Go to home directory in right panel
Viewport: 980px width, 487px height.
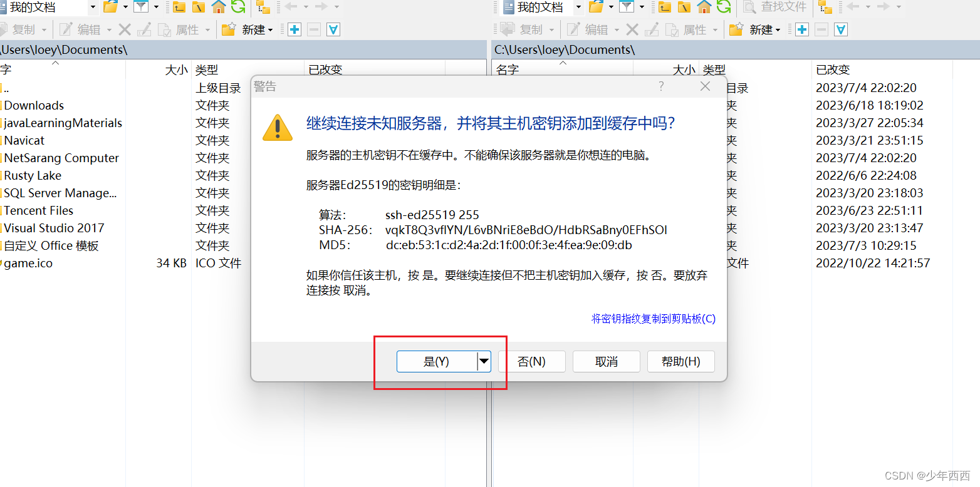click(x=704, y=7)
